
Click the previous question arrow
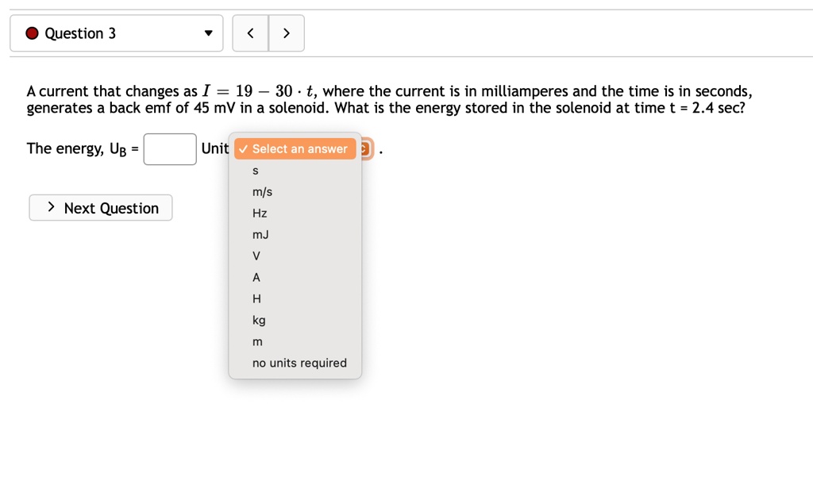[250, 33]
